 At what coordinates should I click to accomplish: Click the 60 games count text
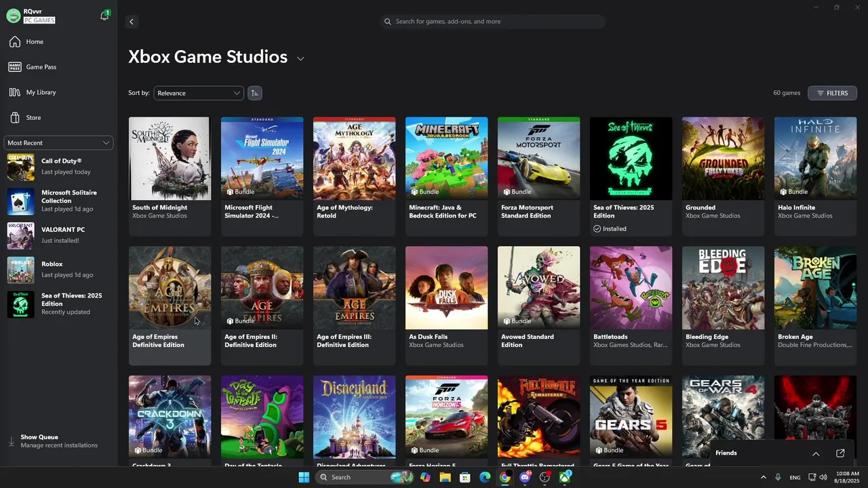(787, 93)
